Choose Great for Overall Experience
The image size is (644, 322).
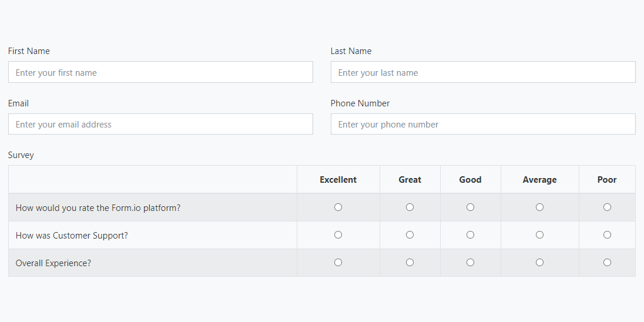click(x=410, y=263)
